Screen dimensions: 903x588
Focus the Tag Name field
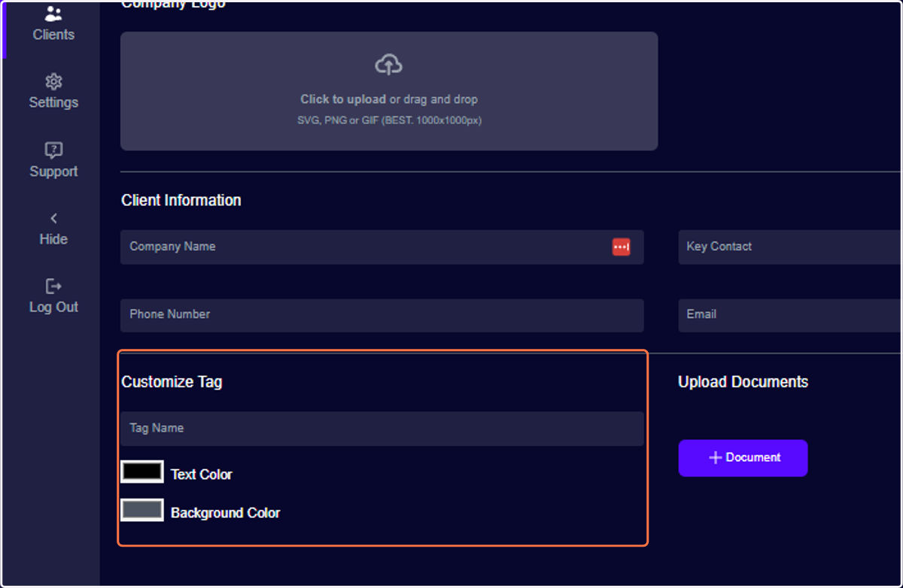pyautogui.click(x=382, y=429)
